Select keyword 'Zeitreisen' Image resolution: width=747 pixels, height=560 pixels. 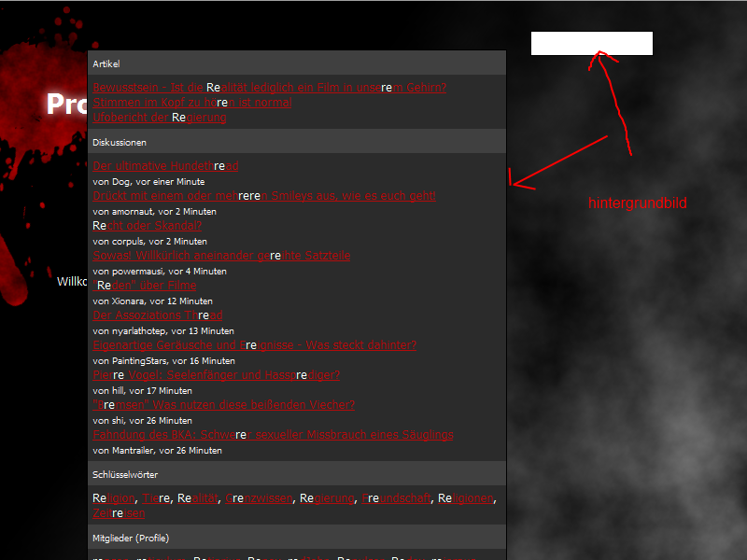(119, 513)
